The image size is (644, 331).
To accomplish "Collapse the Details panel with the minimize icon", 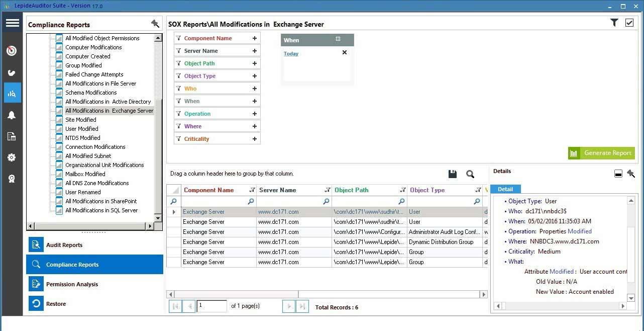I will click(618, 174).
